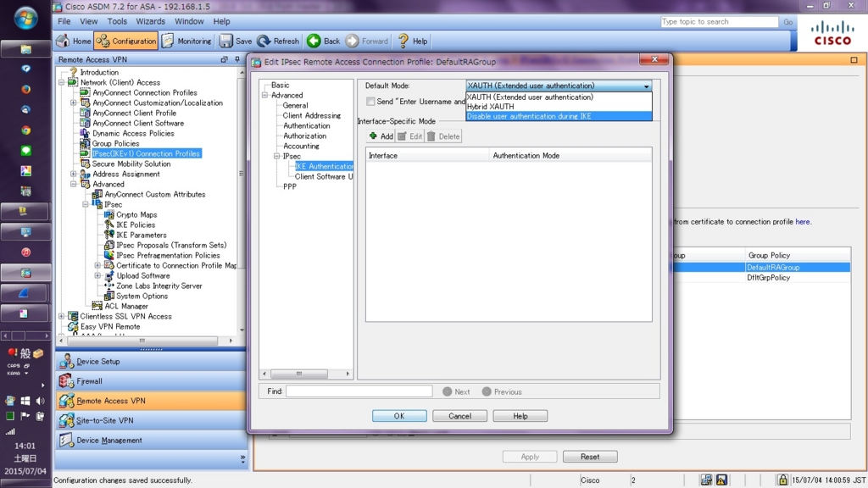
Task: Open the Help menu
Action: [x=221, y=21]
